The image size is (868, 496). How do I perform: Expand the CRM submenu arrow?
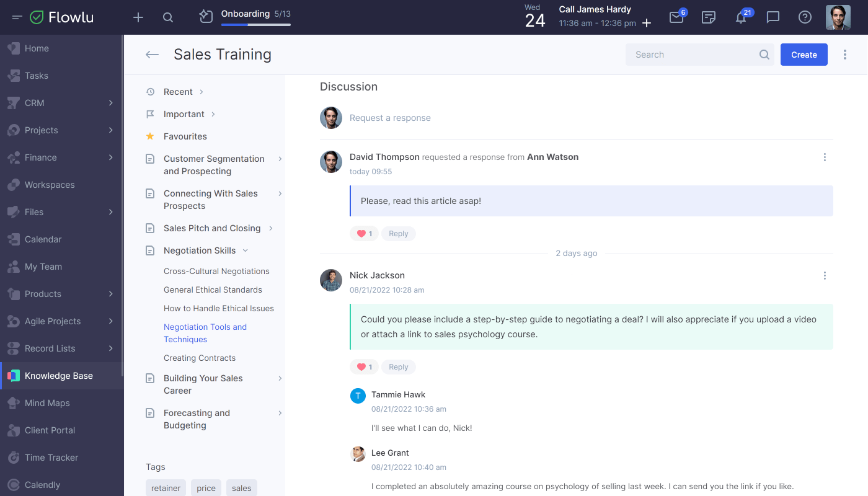(x=111, y=103)
